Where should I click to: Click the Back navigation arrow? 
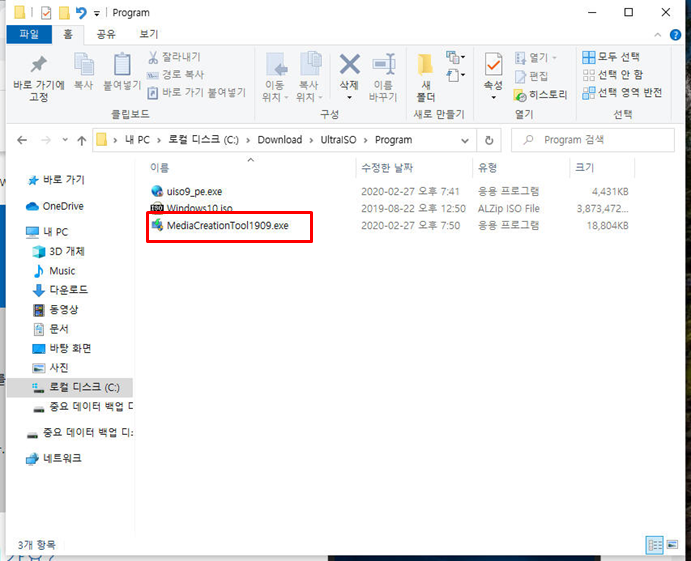[22, 140]
